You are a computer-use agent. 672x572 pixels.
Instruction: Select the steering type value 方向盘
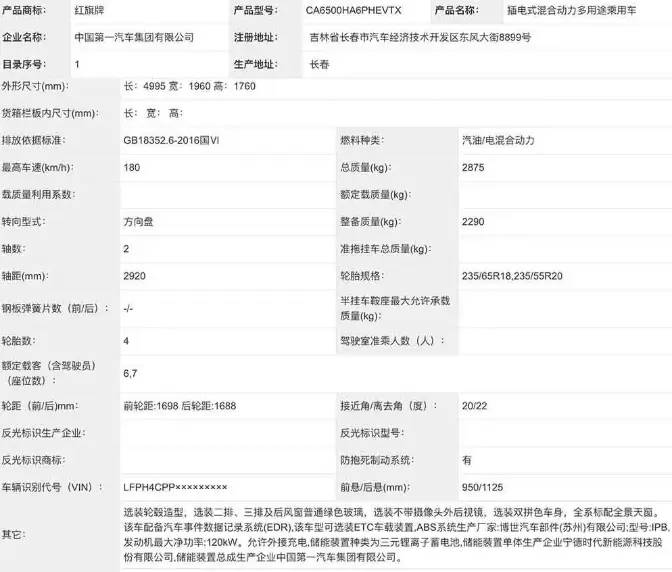tap(138, 221)
